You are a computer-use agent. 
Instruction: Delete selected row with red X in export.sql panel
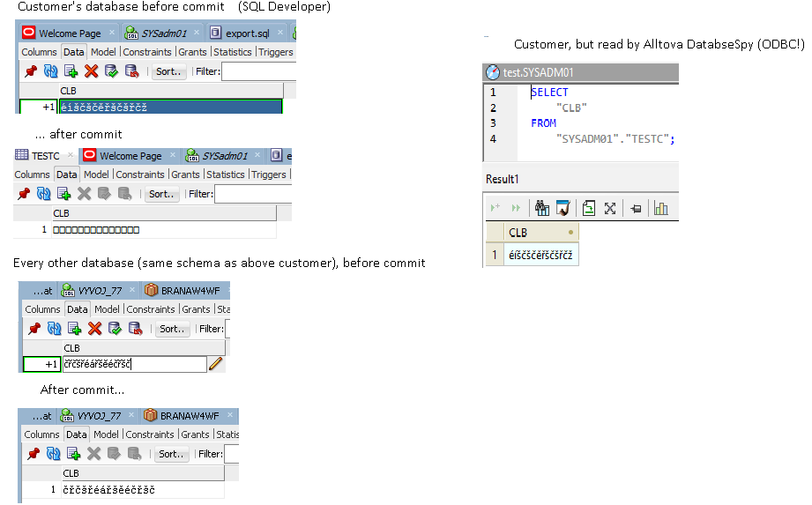pyautogui.click(x=91, y=71)
